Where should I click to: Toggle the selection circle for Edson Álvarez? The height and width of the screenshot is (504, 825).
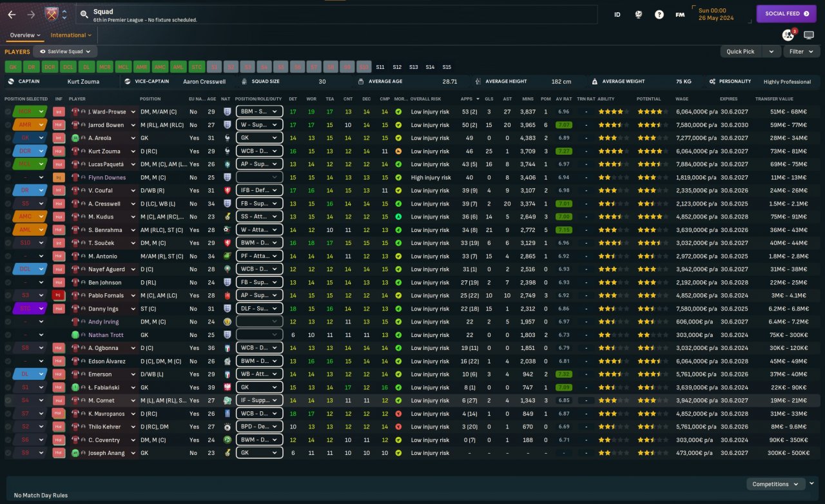tap(7, 361)
